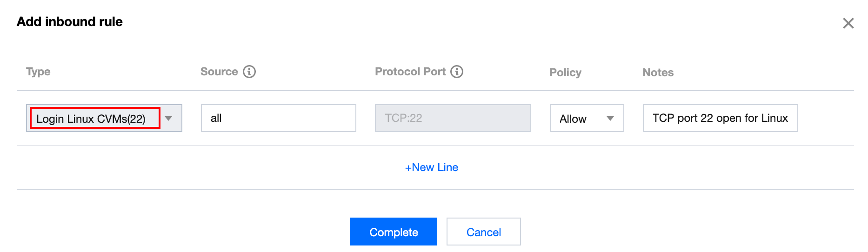Click the Protocol Port info icon

pos(457,72)
